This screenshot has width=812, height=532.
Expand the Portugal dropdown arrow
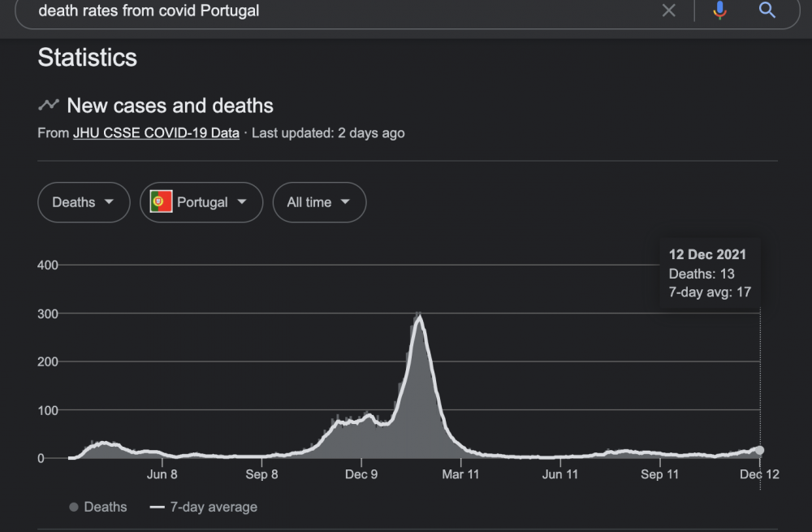[241, 202]
